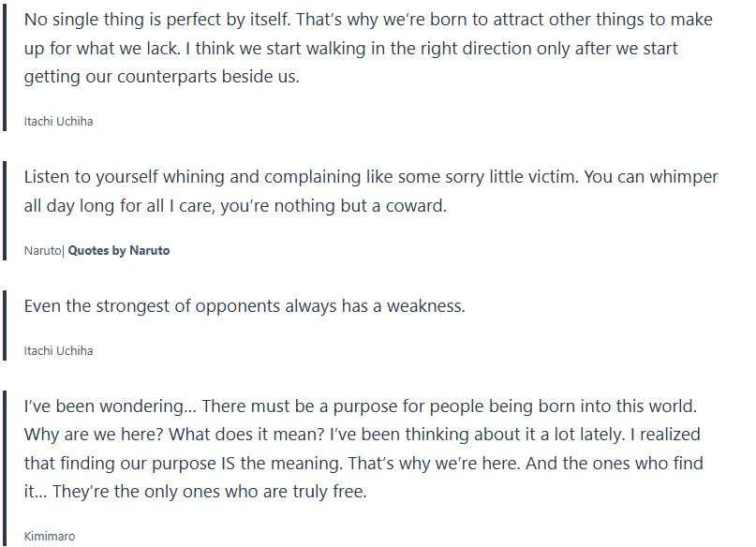Click the words "truly free" in Kimimaro's quote

[x=327, y=492]
